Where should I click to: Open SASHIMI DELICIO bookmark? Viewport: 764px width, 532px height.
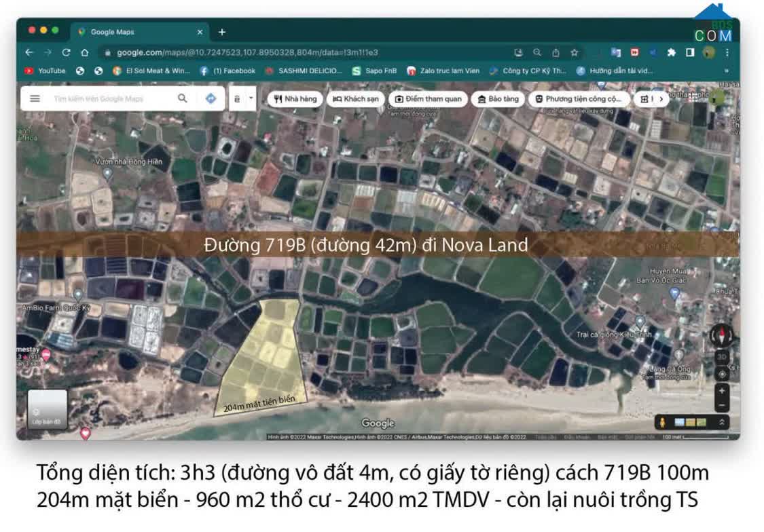tap(304, 71)
